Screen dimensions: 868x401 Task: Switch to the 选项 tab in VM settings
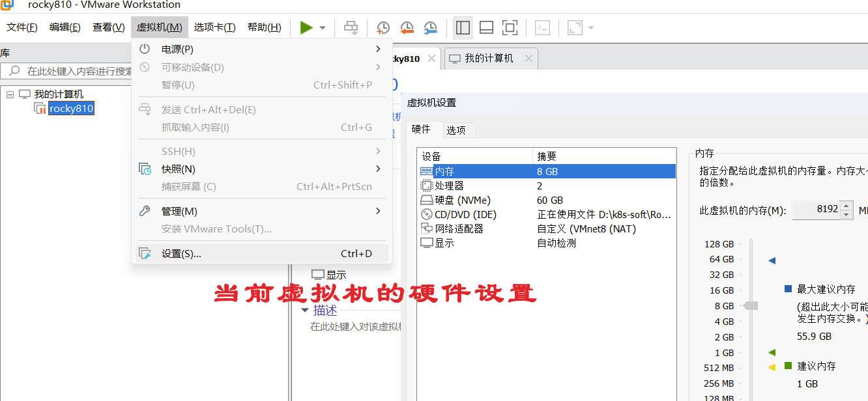(x=456, y=130)
